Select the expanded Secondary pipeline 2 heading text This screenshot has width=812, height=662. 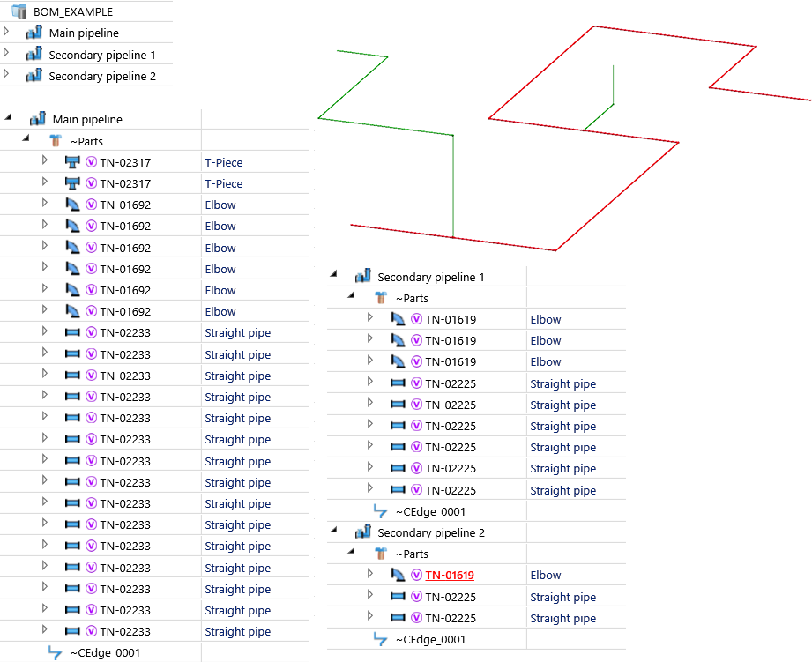click(x=431, y=533)
